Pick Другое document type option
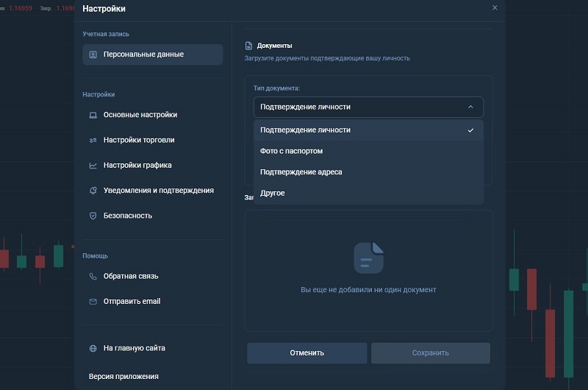The image size is (588, 390). pyautogui.click(x=273, y=193)
